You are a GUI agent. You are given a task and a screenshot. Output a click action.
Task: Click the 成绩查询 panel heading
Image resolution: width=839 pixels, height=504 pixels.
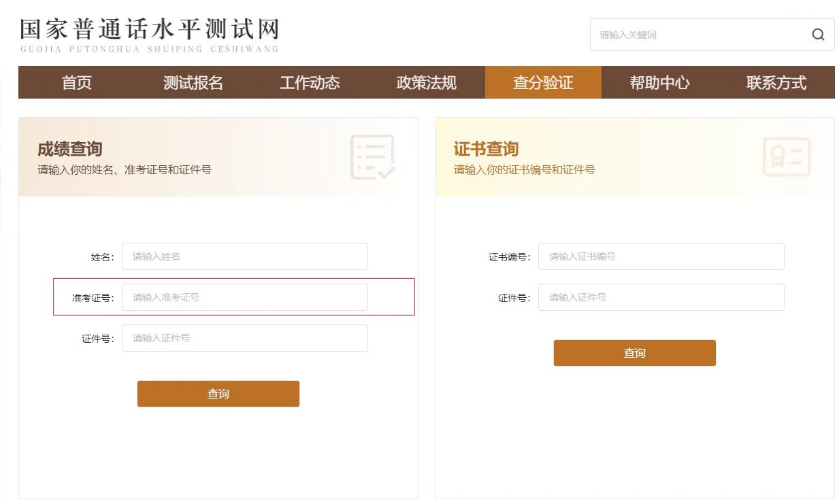click(69, 149)
